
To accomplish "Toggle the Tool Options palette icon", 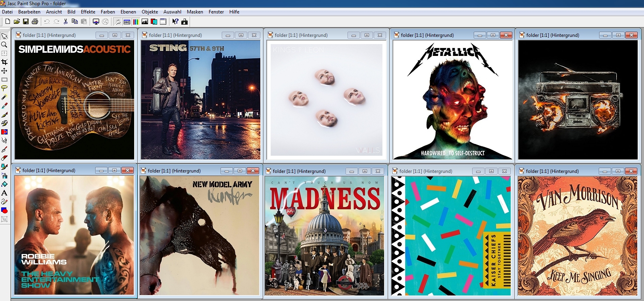I will (x=127, y=21).
